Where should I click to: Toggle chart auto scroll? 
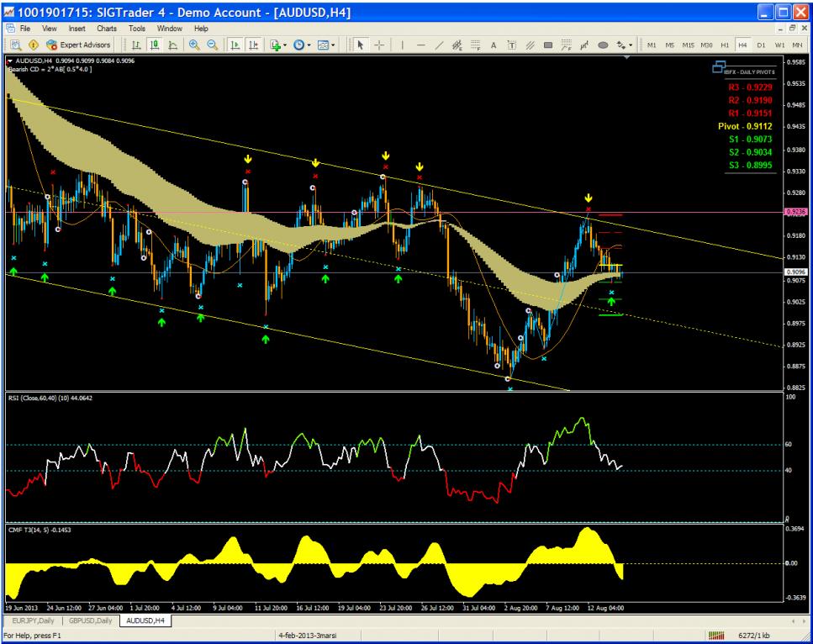tap(235, 44)
